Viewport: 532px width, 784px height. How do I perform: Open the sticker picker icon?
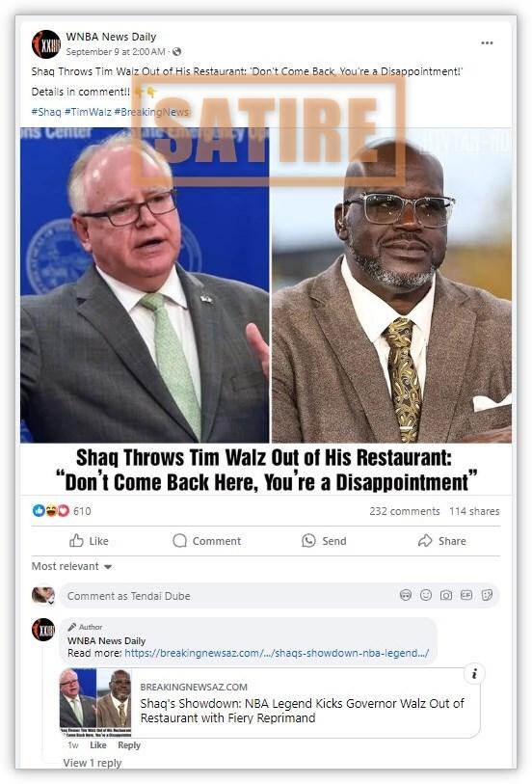coord(487,595)
